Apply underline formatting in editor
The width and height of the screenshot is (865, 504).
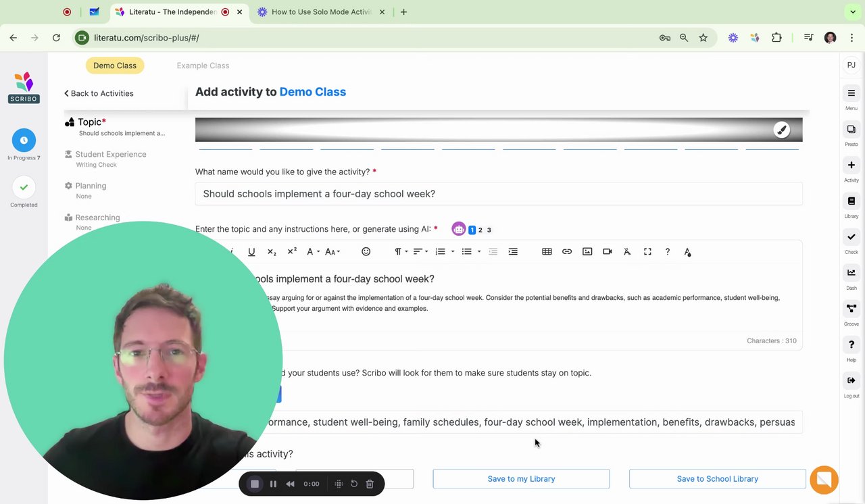coord(251,251)
